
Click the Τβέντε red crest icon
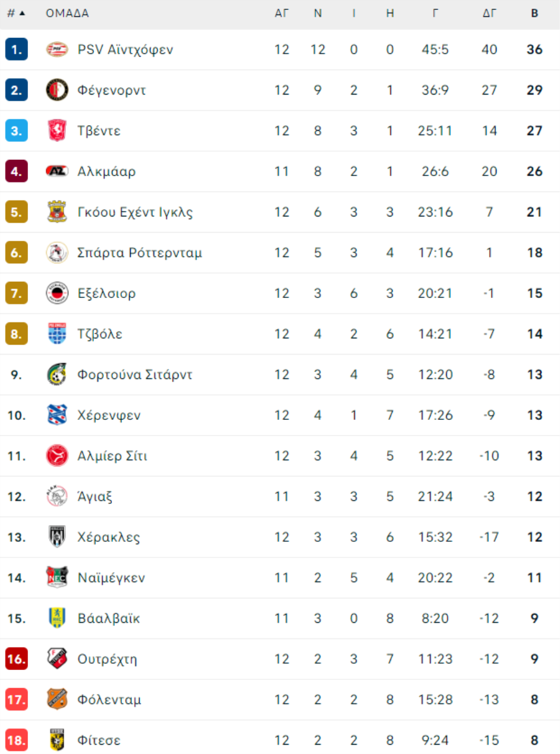tap(57, 131)
